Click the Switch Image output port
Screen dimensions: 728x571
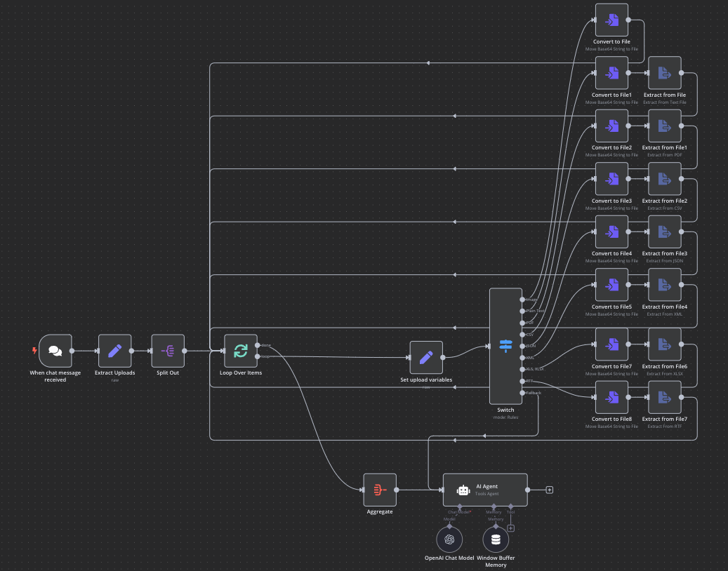pyautogui.click(x=522, y=300)
